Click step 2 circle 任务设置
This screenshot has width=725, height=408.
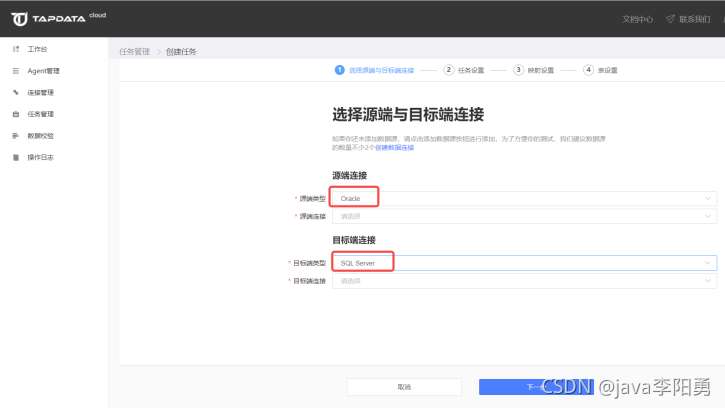tap(449, 70)
